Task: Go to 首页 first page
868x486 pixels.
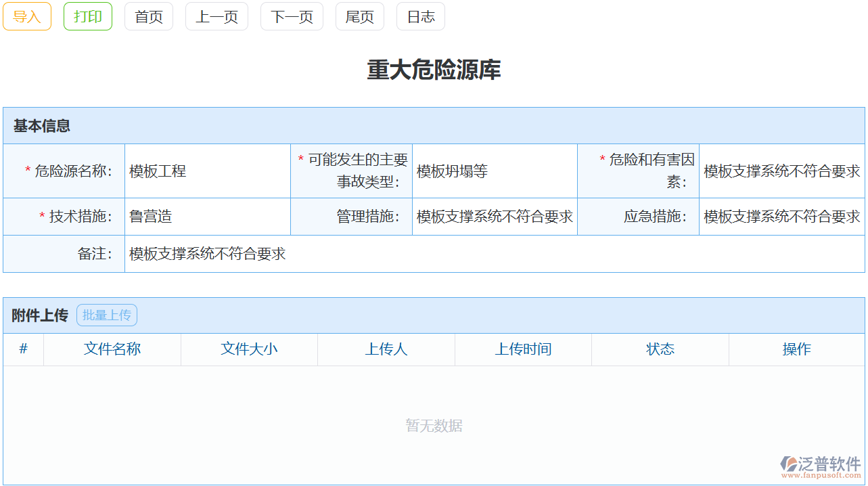Action: 148,16
